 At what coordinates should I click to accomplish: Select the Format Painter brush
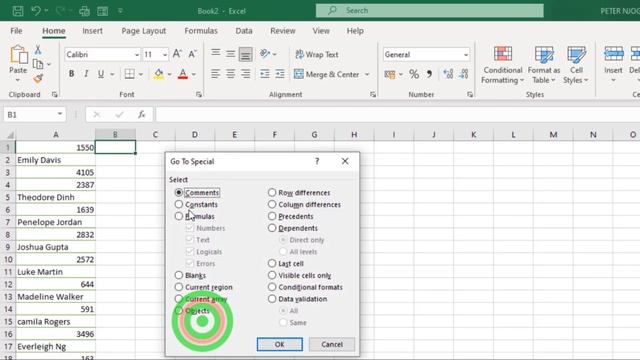point(38,78)
